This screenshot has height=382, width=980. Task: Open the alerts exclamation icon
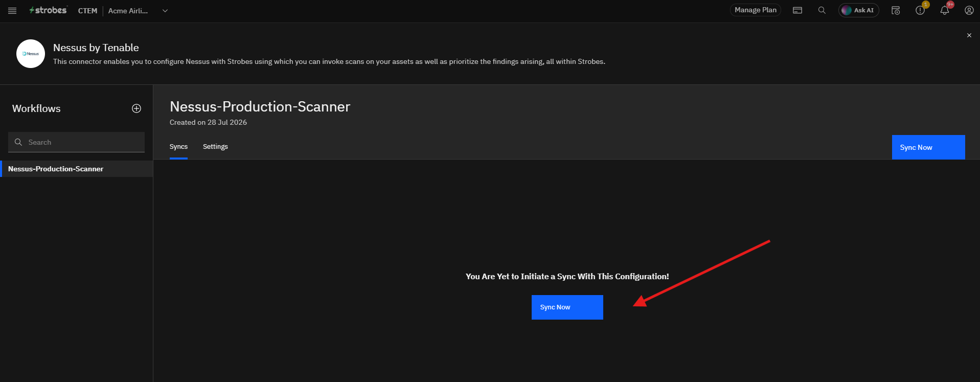point(920,10)
